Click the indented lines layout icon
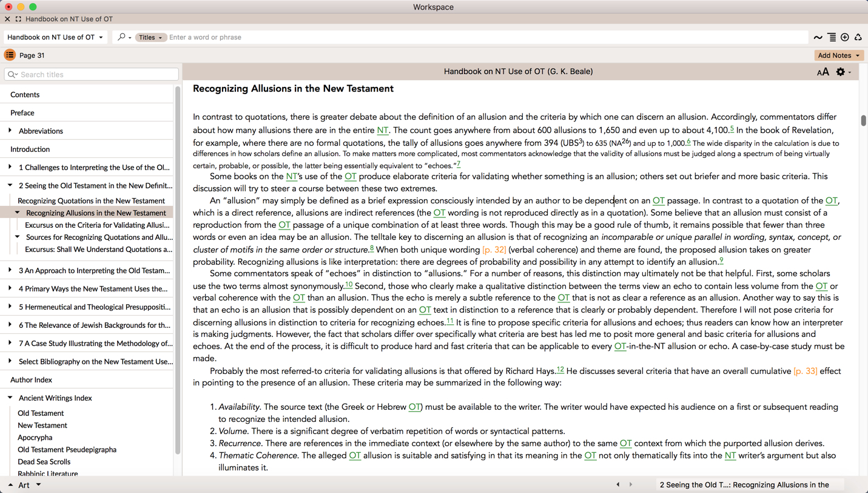868x493 pixels. pyautogui.click(x=832, y=38)
